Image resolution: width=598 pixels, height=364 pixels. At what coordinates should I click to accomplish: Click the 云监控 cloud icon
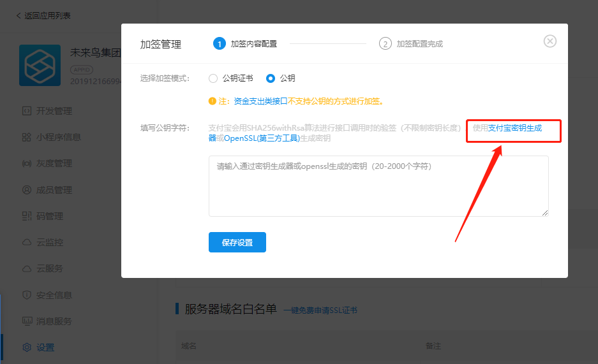[27, 242]
